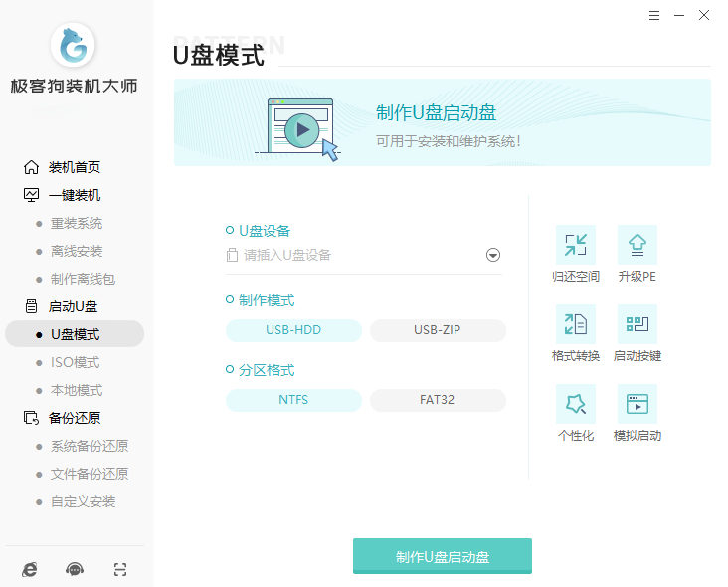The image size is (728, 587).
Task: Switch to ISO模式 in sidebar
Action: (75, 362)
